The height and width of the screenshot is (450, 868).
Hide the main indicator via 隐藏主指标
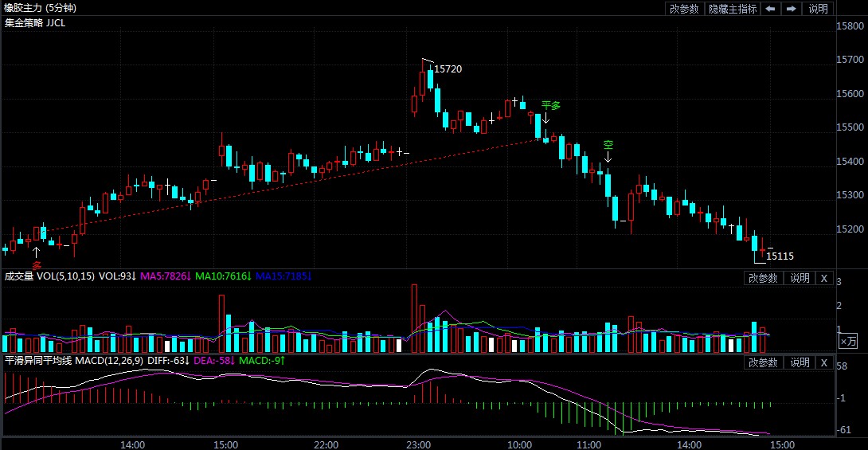tap(733, 8)
